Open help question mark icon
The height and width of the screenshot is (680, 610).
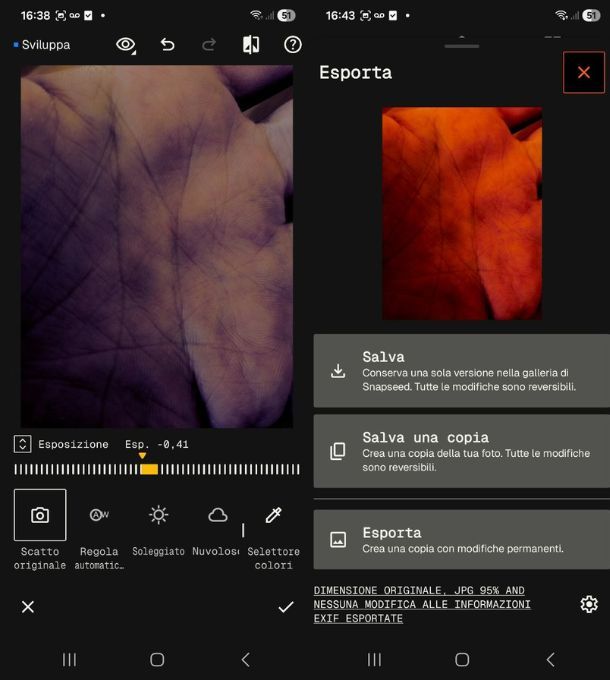click(x=293, y=45)
